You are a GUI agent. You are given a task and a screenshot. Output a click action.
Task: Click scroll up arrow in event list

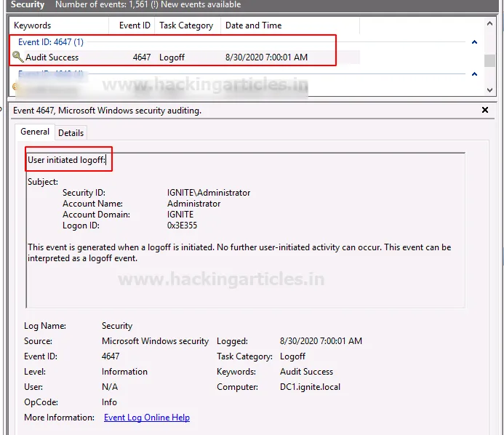(x=489, y=23)
